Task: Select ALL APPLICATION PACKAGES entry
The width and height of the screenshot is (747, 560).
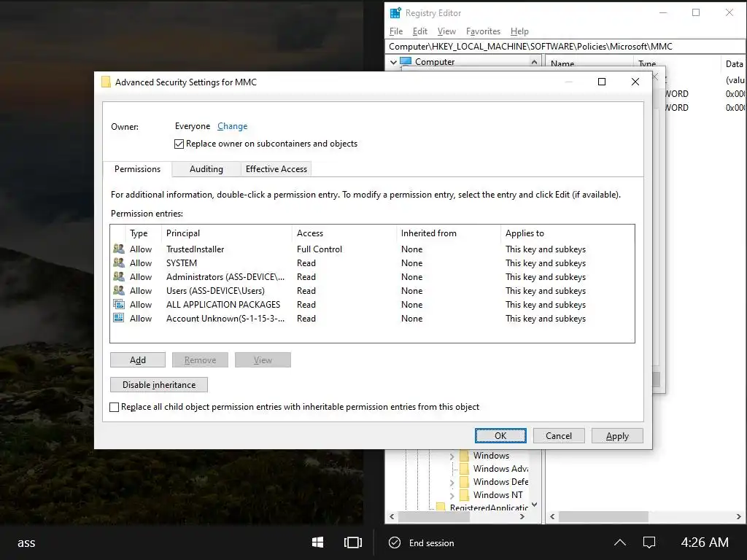Action: coord(372,304)
